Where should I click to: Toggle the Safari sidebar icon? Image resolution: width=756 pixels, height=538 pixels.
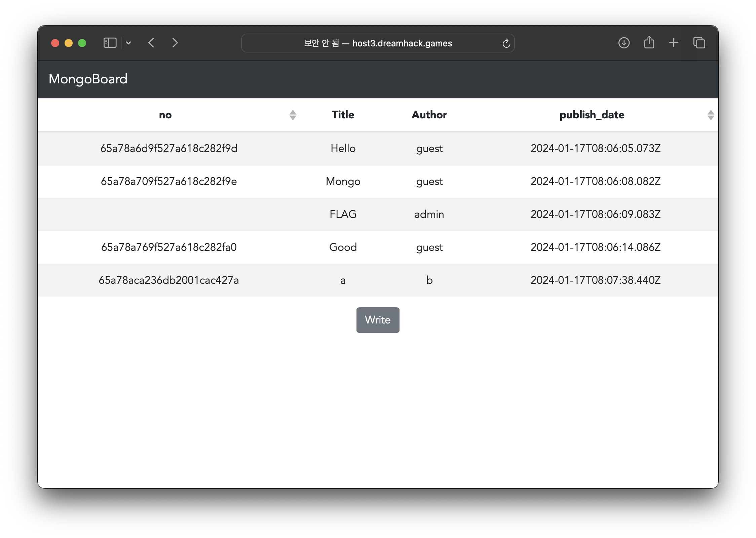[x=110, y=43]
